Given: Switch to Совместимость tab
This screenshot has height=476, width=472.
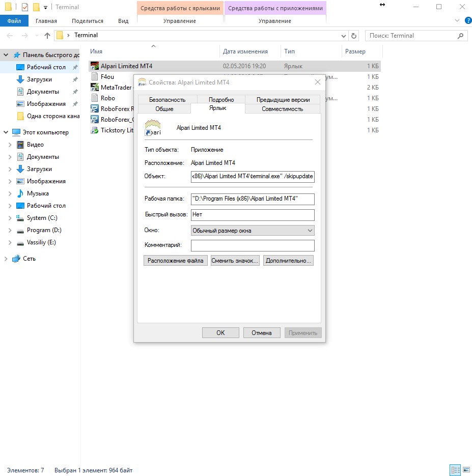Looking at the screenshot, I should tap(282, 108).
